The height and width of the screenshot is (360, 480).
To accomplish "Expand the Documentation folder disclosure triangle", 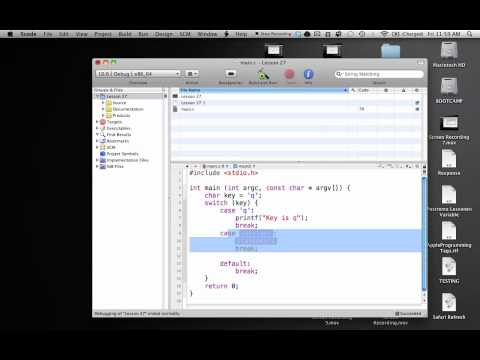I will click(x=103, y=109).
